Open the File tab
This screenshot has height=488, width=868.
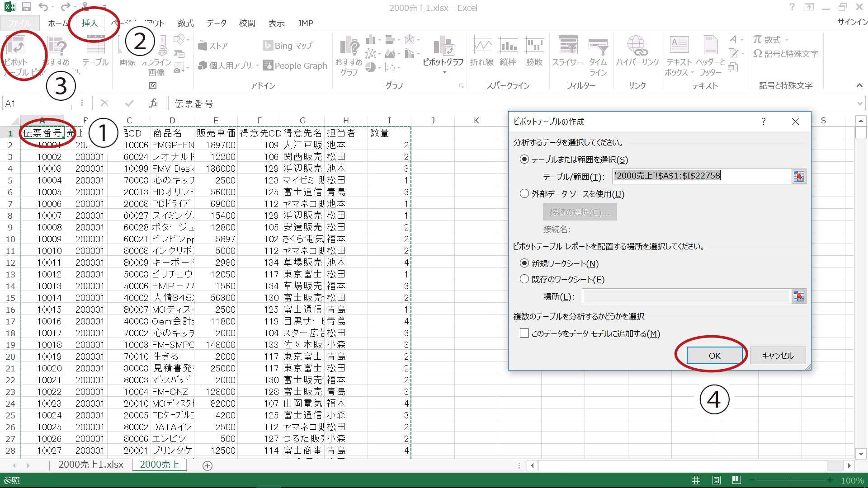point(19,23)
